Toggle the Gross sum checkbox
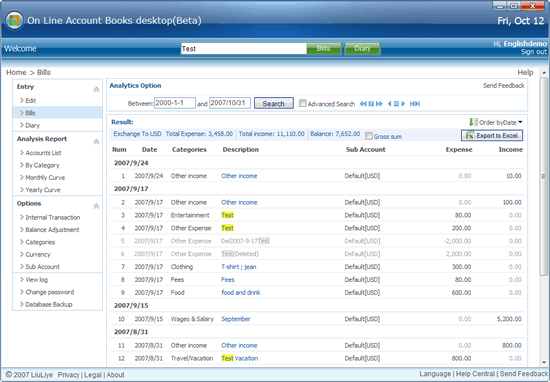Image resolution: width=550 pixels, height=382 pixels. (369, 136)
